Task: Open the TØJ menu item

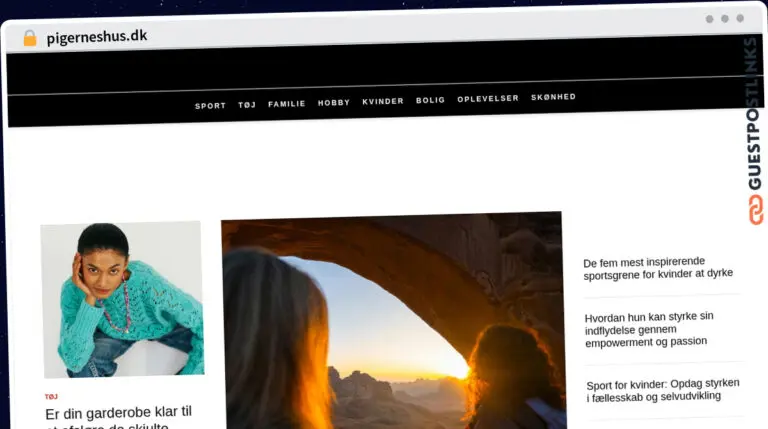Action: [x=247, y=105]
